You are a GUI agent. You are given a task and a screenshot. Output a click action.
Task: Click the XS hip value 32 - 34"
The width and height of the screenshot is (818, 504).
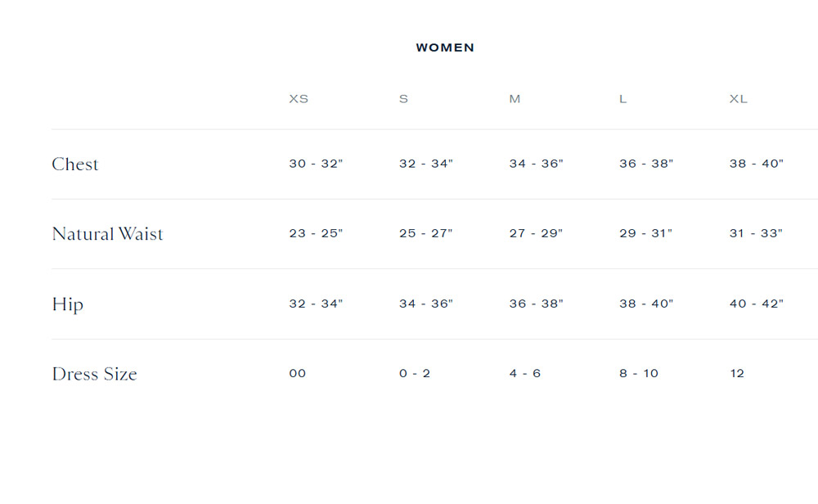[x=316, y=304]
